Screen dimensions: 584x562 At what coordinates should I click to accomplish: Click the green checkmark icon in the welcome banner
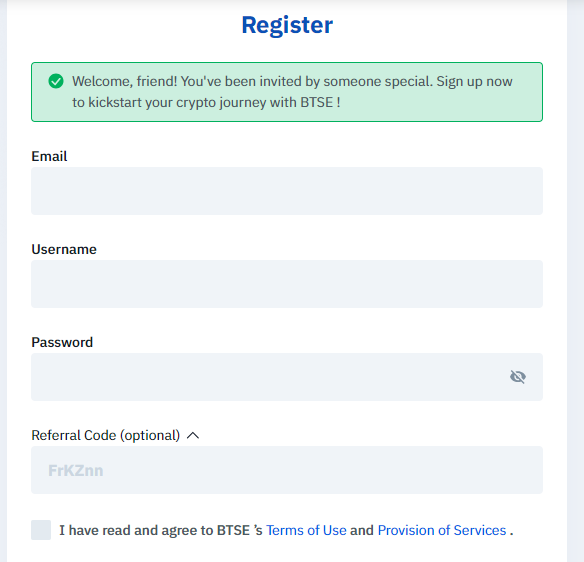56,81
